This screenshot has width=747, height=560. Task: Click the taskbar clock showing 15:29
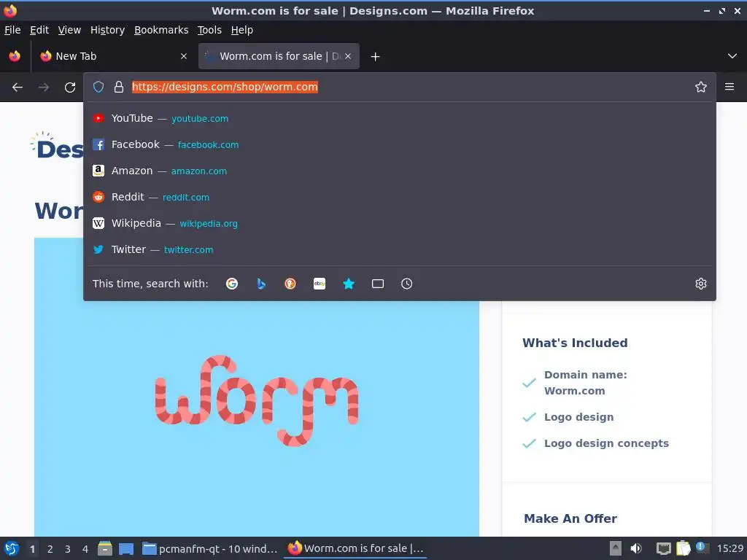[x=729, y=548]
